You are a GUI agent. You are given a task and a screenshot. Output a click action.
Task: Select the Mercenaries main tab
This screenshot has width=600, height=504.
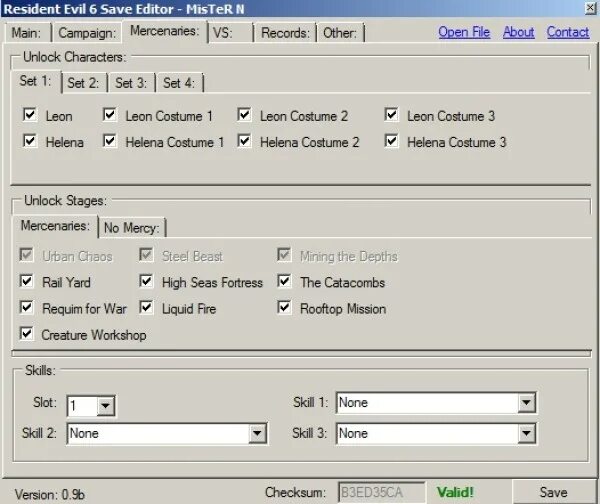pos(165,31)
